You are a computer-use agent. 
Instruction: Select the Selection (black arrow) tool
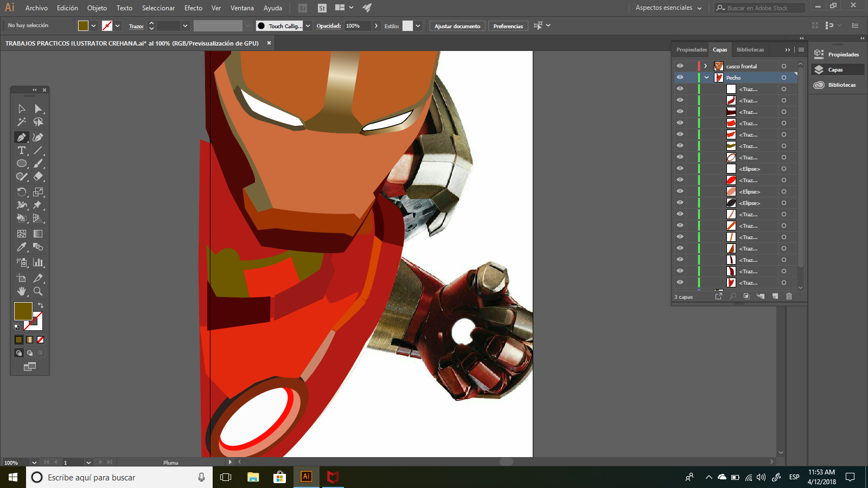(x=22, y=109)
